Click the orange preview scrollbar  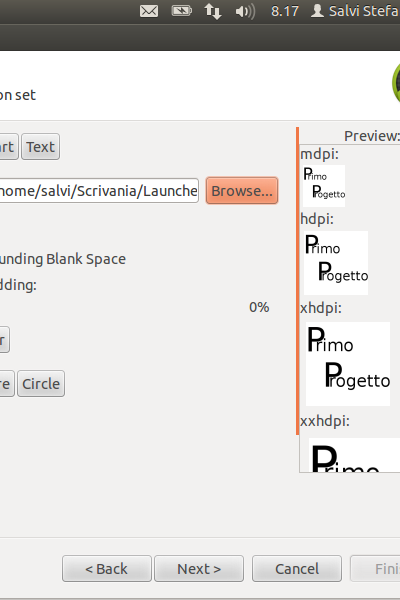pos(297,281)
